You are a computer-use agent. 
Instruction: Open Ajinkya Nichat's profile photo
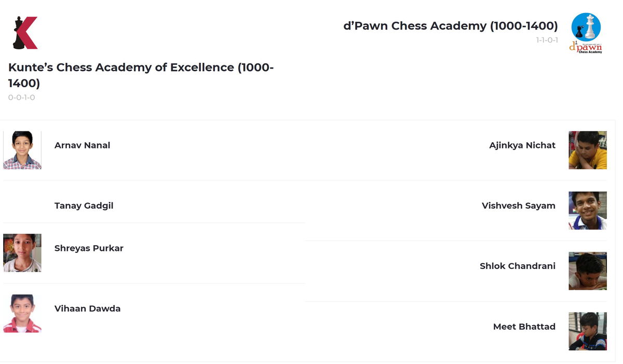pyautogui.click(x=588, y=150)
